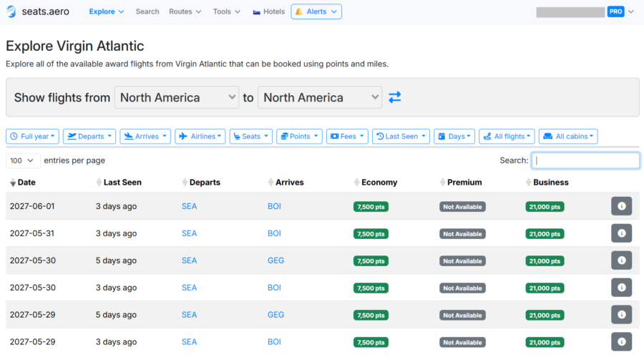Click the table Search input field

(x=585, y=160)
